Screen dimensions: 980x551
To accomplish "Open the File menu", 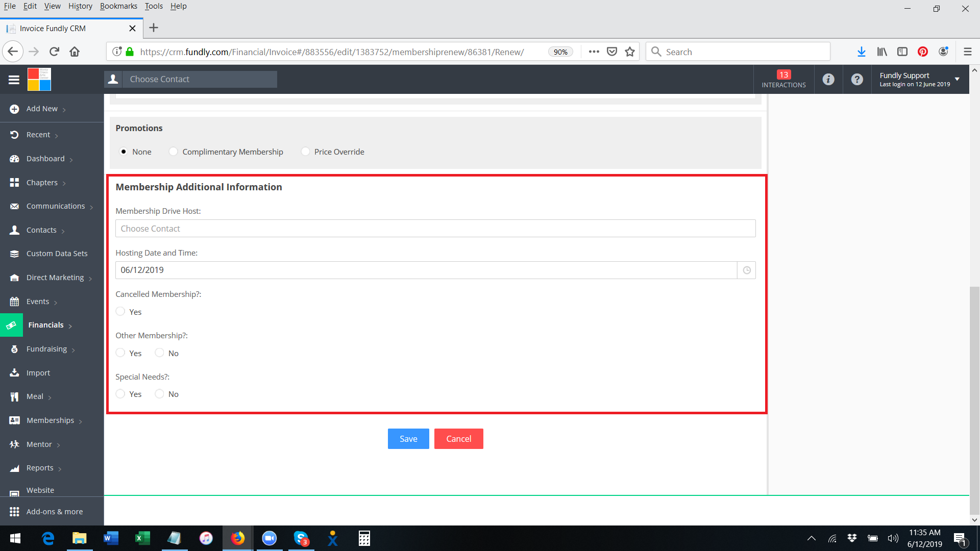I will (x=10, y=6).
